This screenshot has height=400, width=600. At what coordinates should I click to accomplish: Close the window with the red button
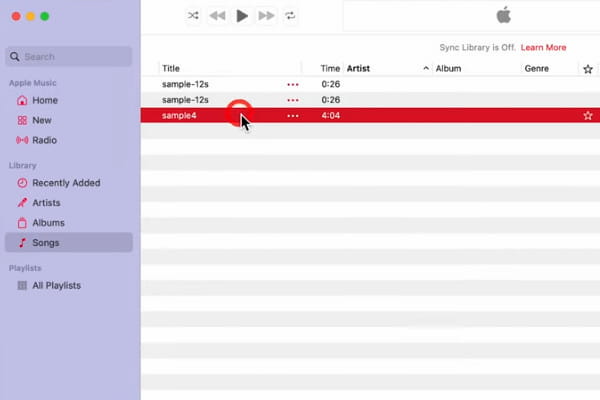point(16,16)
